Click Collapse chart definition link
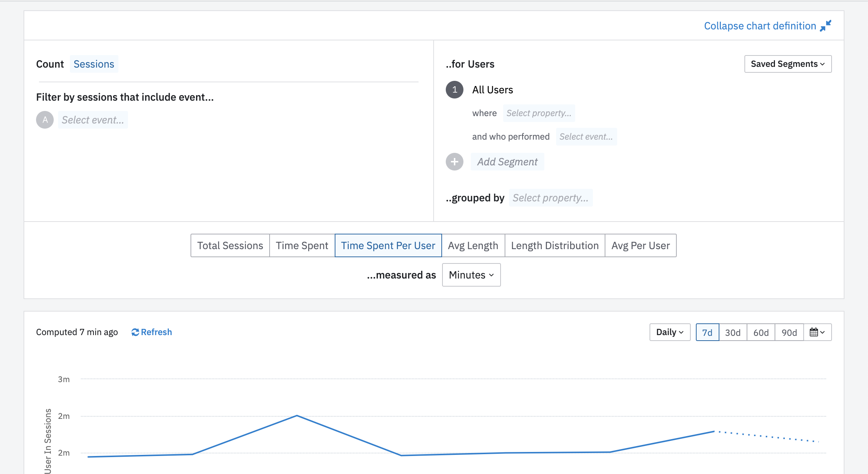The image size is (868, 474). pos(760,26)
